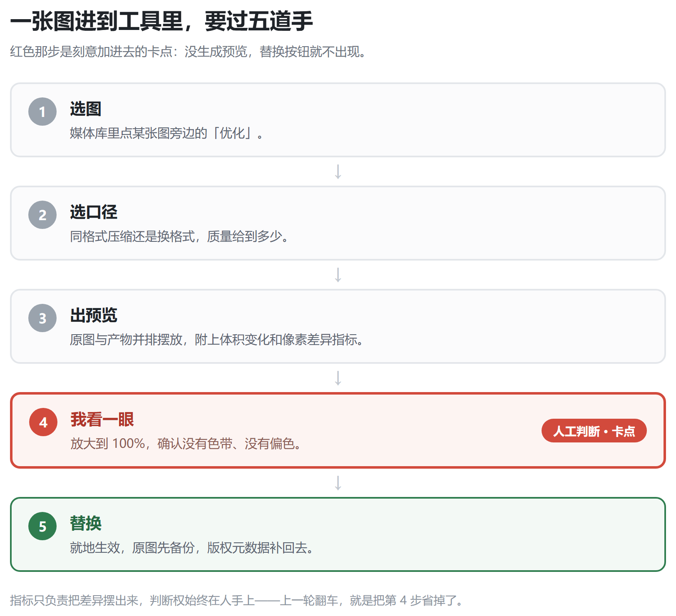Select the red 我看一眼 step title

[102, 419]
